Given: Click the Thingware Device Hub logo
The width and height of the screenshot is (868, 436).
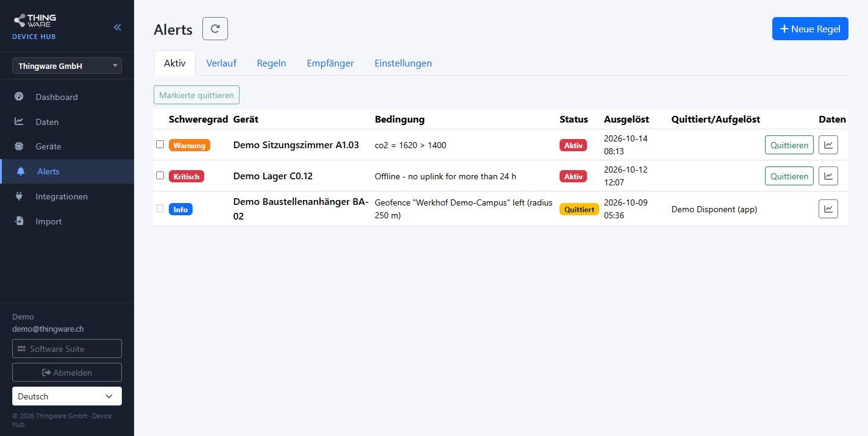Looking at the screenshot, I should (x=35, y=27).
